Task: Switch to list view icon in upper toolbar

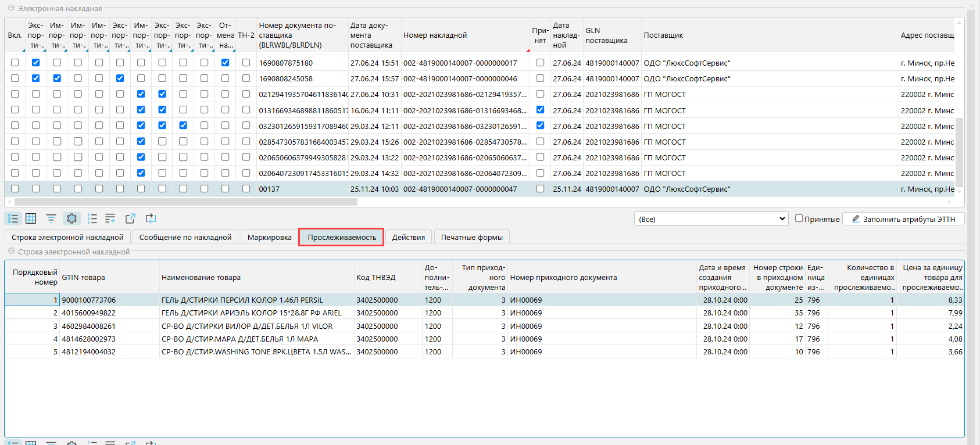Action: click(13, 218)
